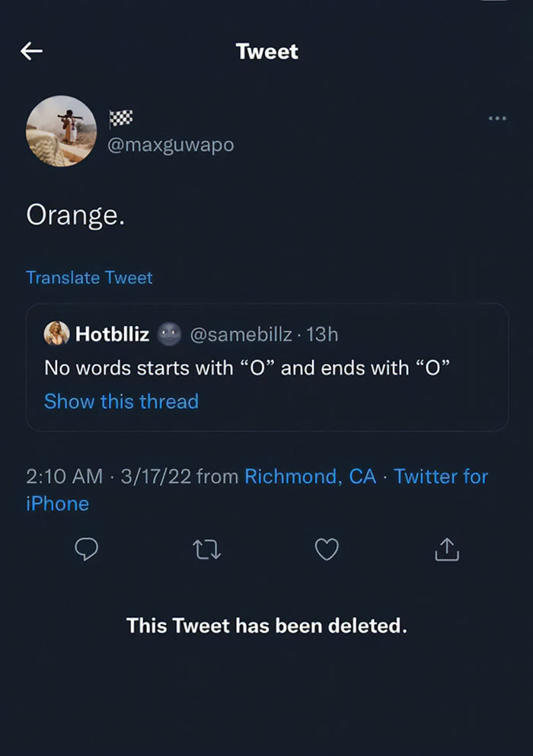
Task: Like the tweet
Action: pos(327,550)
